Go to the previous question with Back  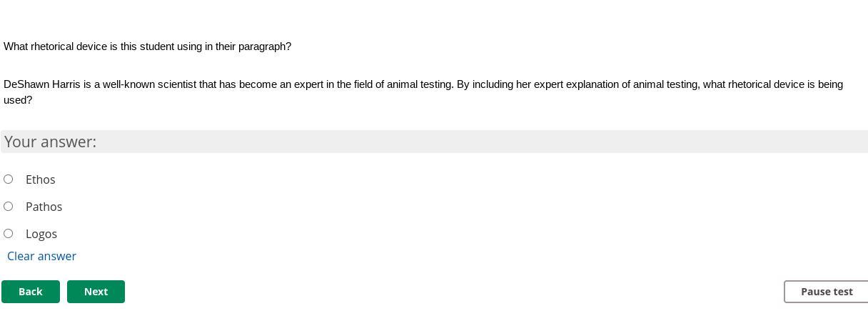tap(31, 292)
